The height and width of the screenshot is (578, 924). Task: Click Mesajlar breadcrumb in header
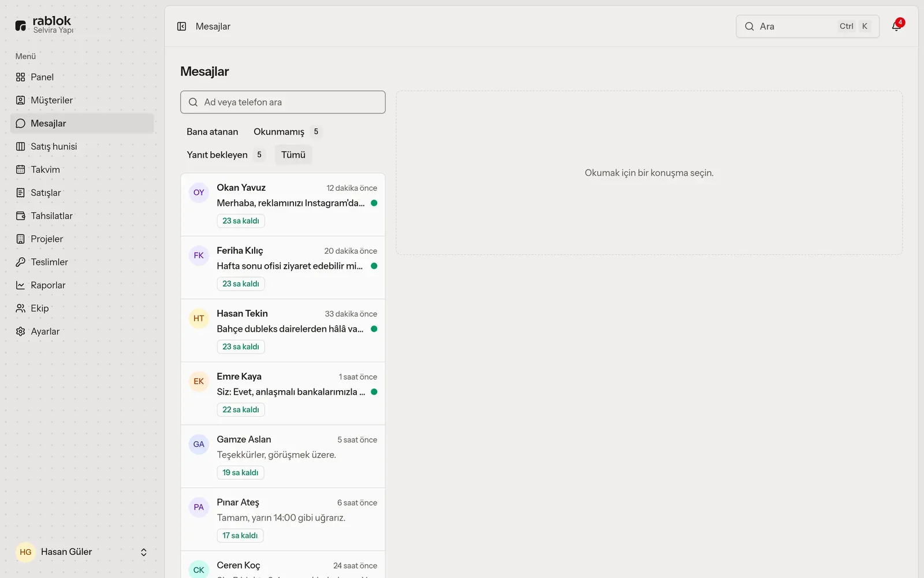point(213,27)
